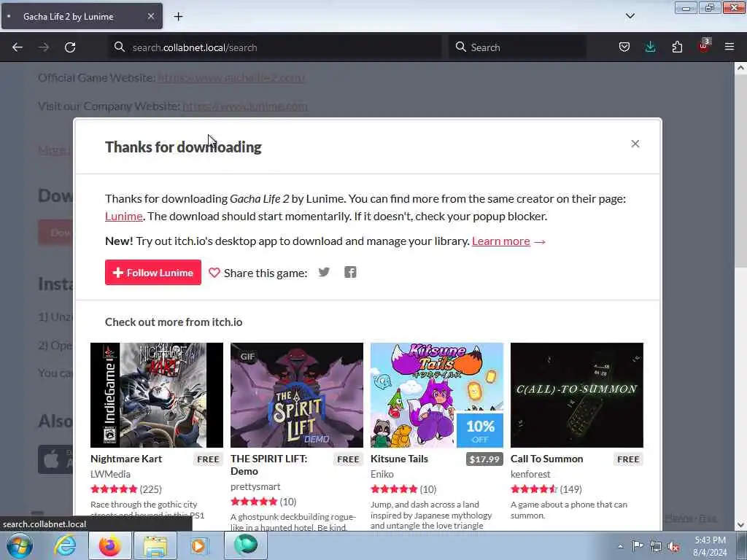This screenshot has height=560, width=747.
Task: Click the $17.99 price tag on Kitsune Tails
Action: point(484,459)
